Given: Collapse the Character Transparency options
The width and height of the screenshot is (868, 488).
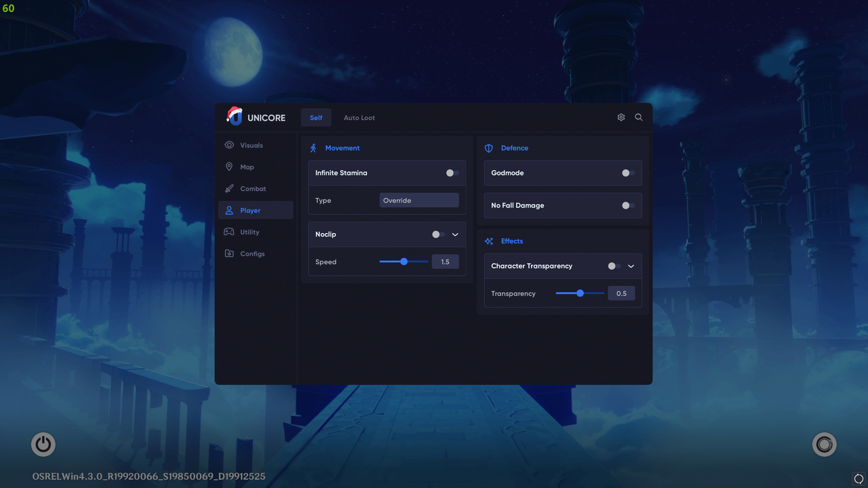Looking at the screenshot, I should point(631,266).
